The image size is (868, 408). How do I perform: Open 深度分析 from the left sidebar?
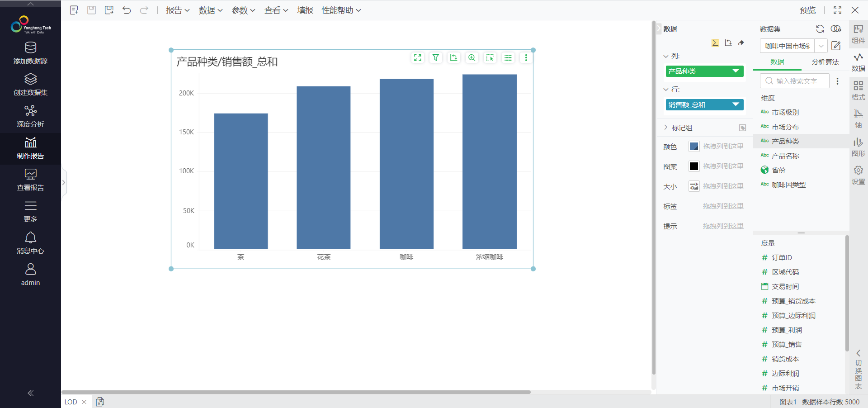click(30, 116)
